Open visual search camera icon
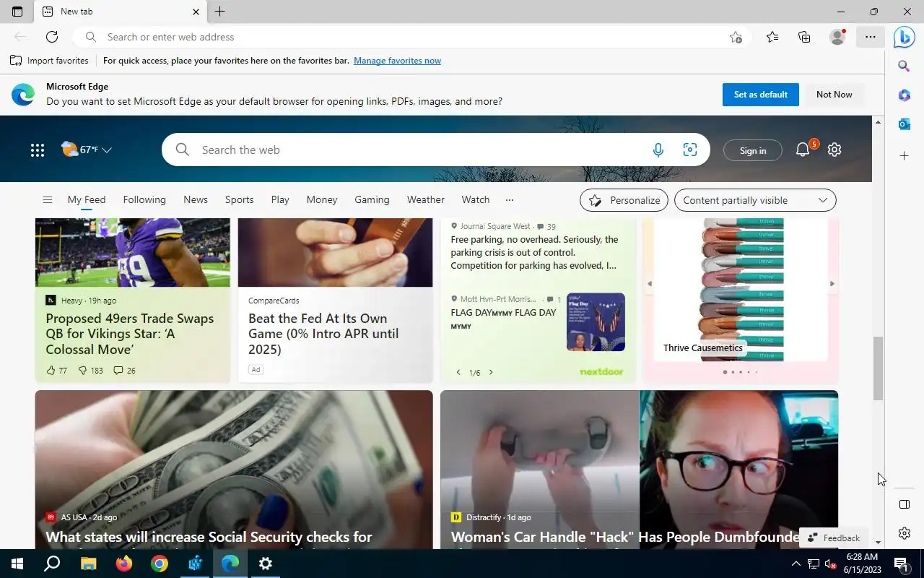 point(690,150)
